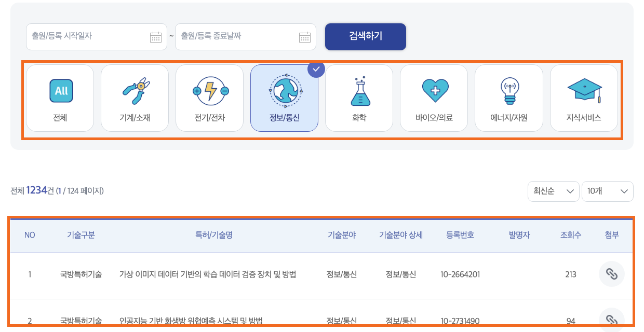Click 국방특허기술 in row 1

pos(81,274)
